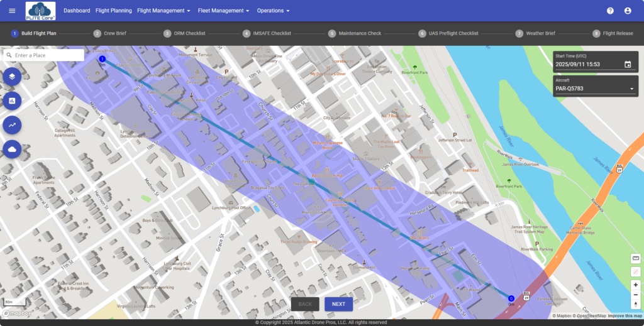Click the map zoom in plus button

(635, 285)
